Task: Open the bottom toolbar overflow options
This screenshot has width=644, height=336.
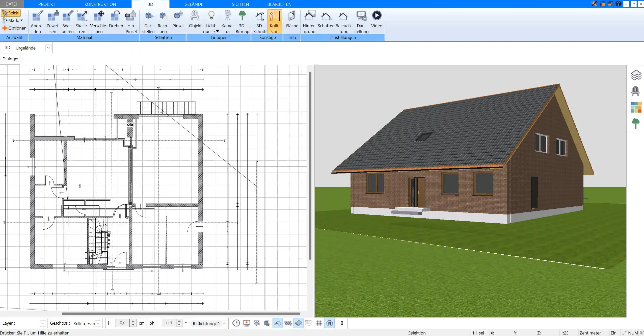Action: tap(342, 323)
